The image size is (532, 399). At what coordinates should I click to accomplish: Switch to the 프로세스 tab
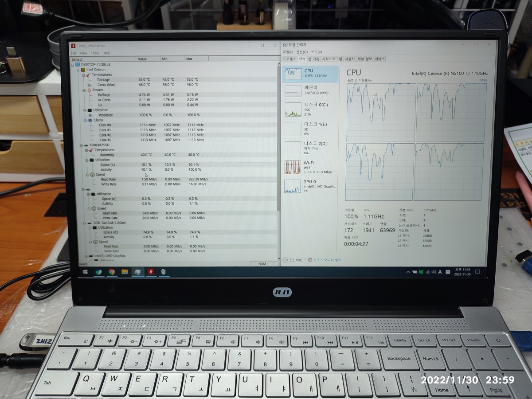click(289, 59)
